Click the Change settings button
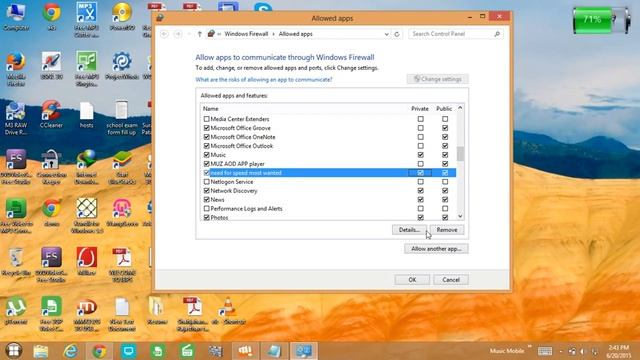 [x=438, y=79]
